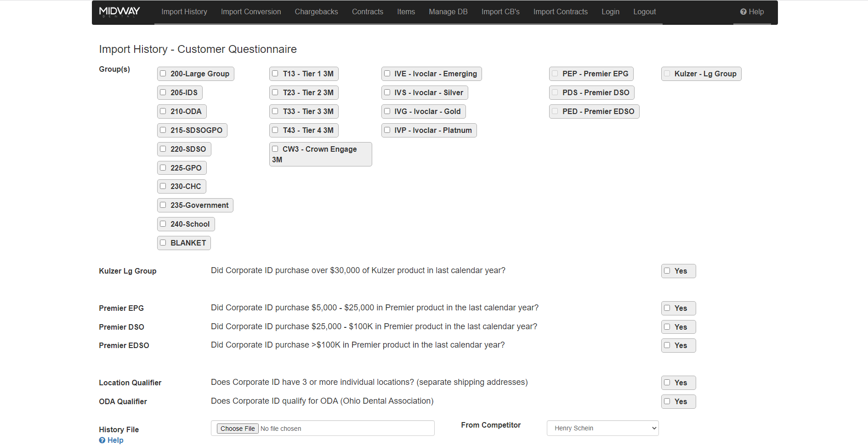Tick the T23 - Tier 2 3M checkbox
The height and width of the screenshot is (446, 868).
[x=275, y=92]
